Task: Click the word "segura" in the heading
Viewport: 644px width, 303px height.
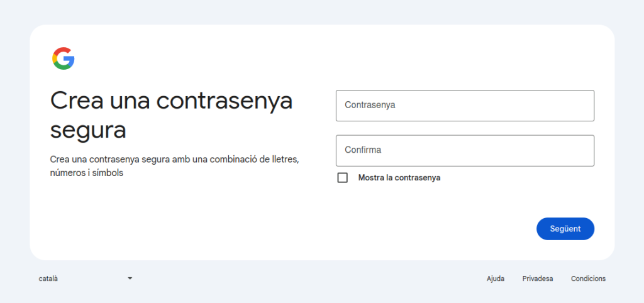Action: point(88,130)
